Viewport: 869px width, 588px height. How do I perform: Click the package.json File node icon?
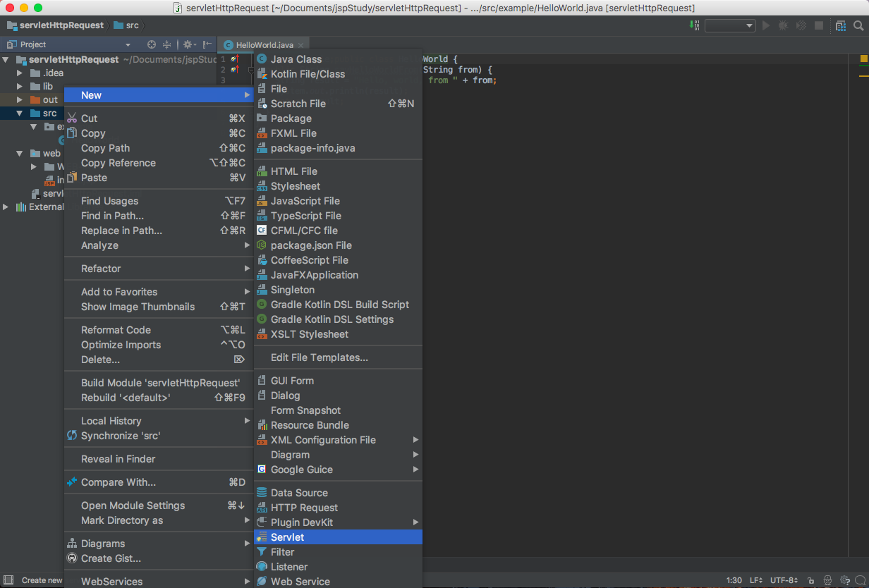pyautogui.click(x=262, y=245)
